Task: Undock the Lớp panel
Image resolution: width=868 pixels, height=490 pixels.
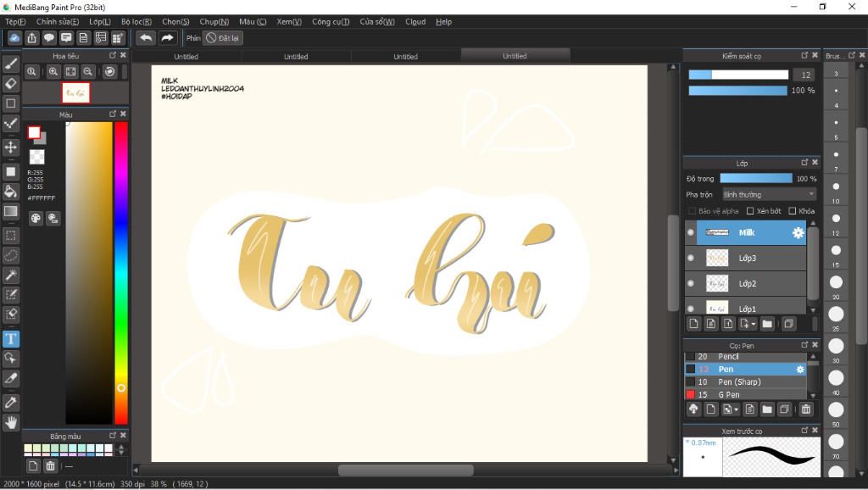Action: click(x=804, y=163)
